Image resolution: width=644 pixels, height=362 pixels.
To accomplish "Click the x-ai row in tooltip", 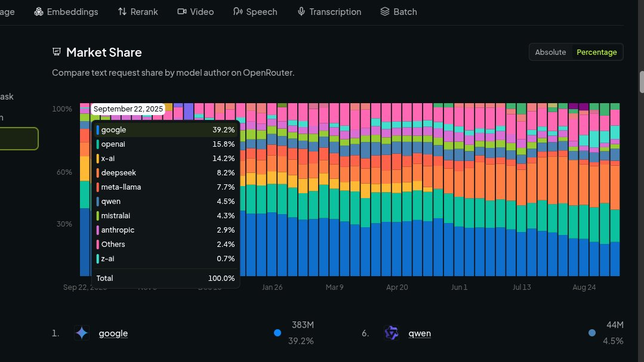I will coord(165,159).
